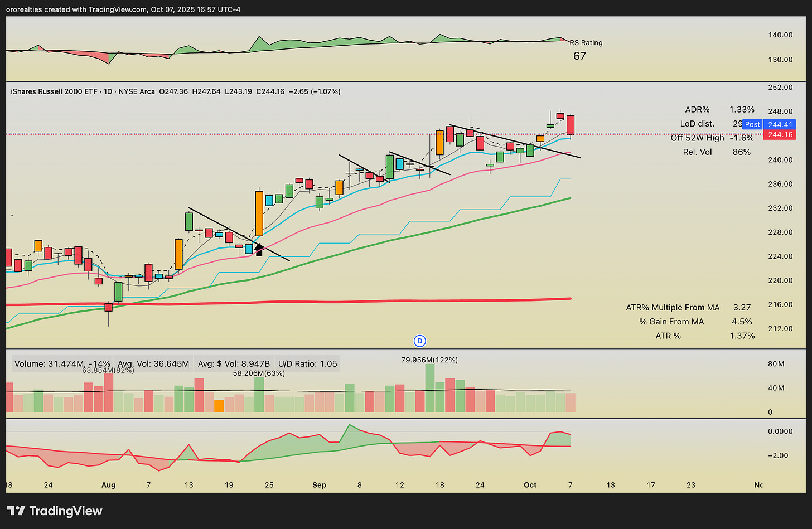Click the ATR % value 1.37%
812x529 pixels.
point(742,336)
